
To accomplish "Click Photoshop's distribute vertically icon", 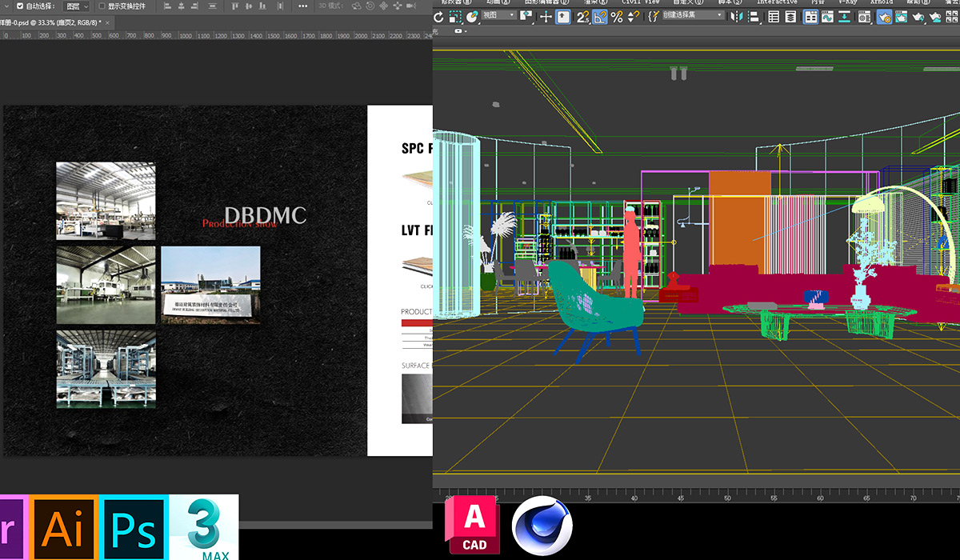I will (x=213, y=6).
